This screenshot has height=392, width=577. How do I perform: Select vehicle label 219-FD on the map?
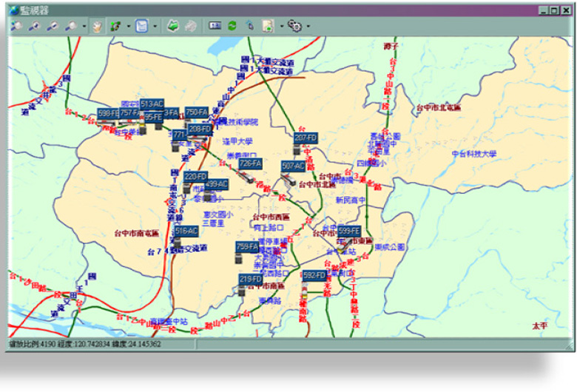point(251,280)
